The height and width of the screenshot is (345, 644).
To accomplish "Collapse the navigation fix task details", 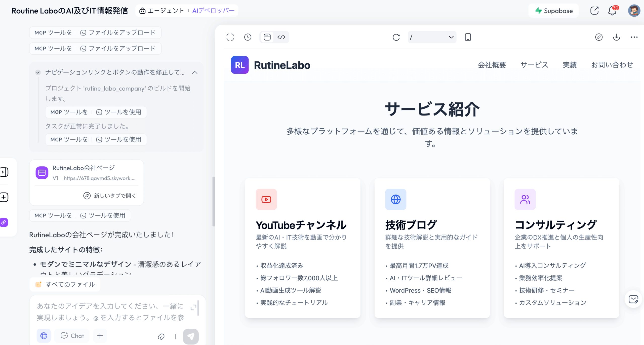I will point(194,73).
